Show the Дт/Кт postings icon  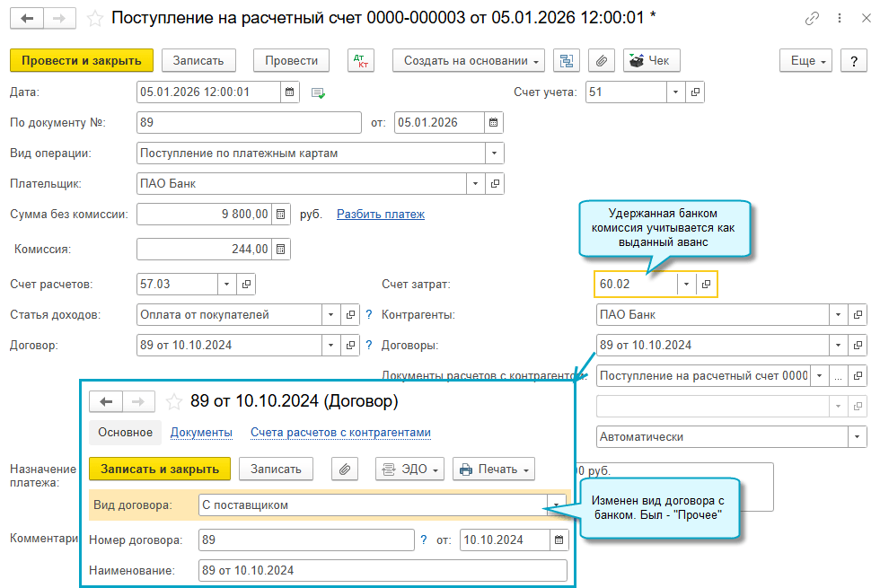(361, 61)
